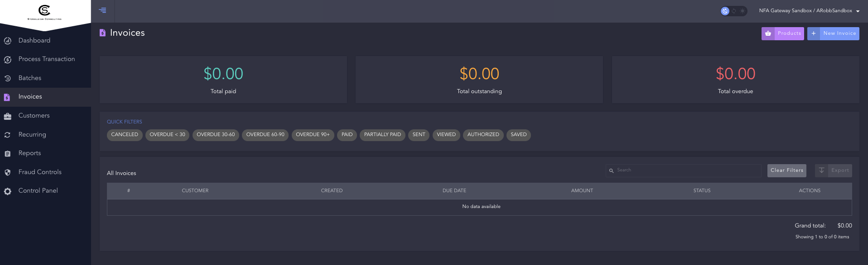Viewport: 868px width, 265px height.
Task: Show only Viewed invoices
Action: 446,135
